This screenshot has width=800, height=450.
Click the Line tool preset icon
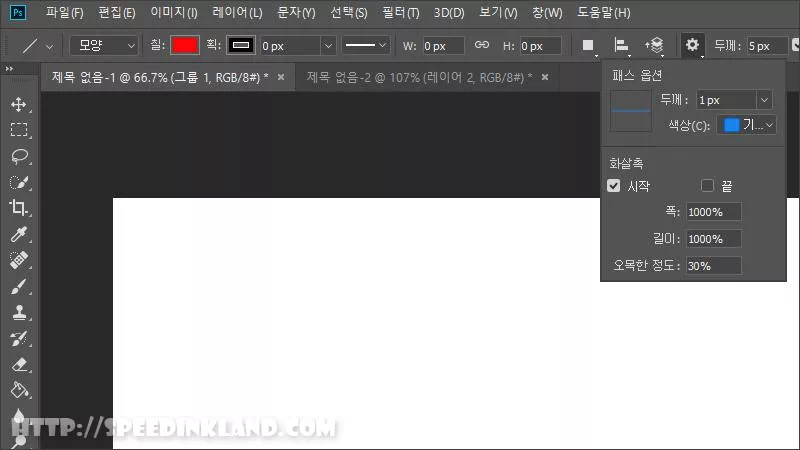click(30, 46)
